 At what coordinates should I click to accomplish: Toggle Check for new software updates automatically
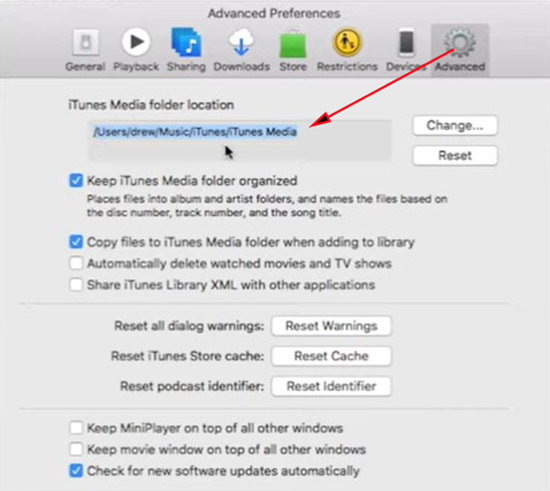coord(76,471)
